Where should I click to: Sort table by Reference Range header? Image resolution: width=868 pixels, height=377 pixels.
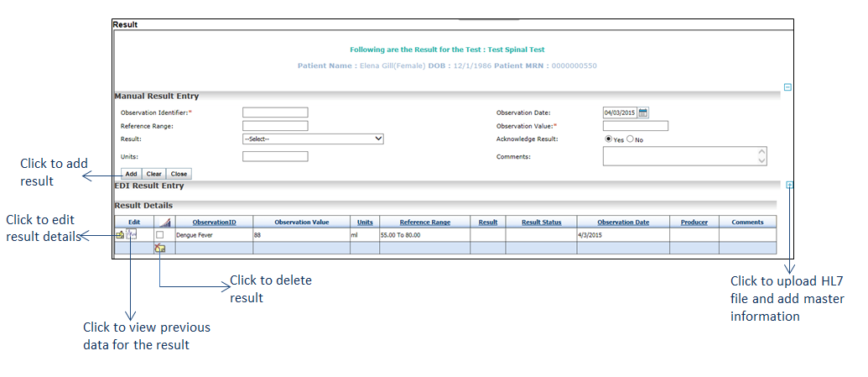click(x=424, y=223)
